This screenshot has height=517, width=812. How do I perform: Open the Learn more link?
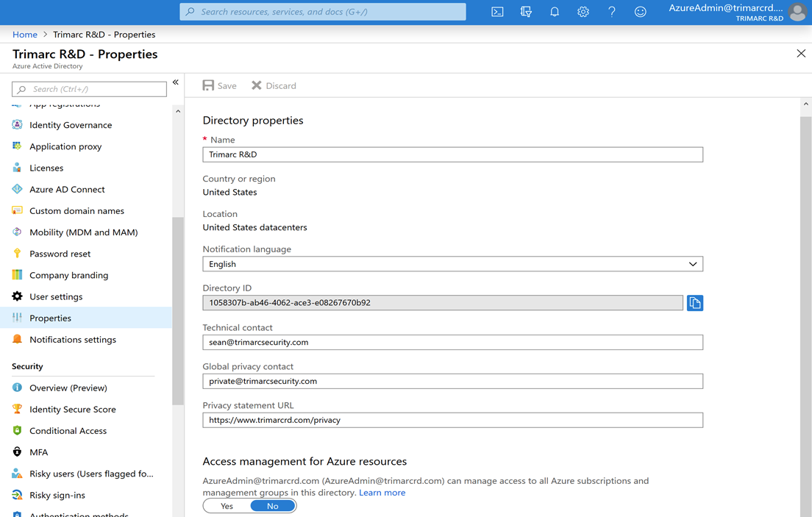(x=382, y=492)
